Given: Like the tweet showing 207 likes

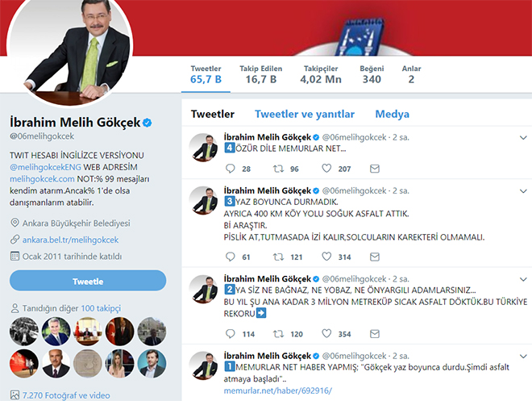Looking at the screenshot, I should tap(326, 169).
